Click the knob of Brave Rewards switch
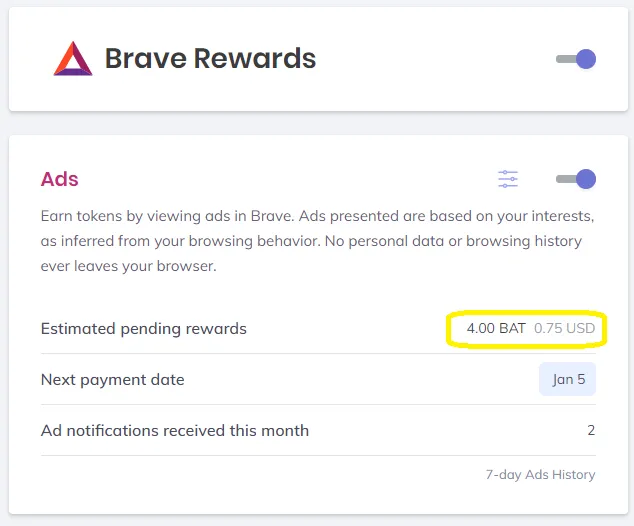The height and width of the screenshot is (526, 634). [586, 59]
